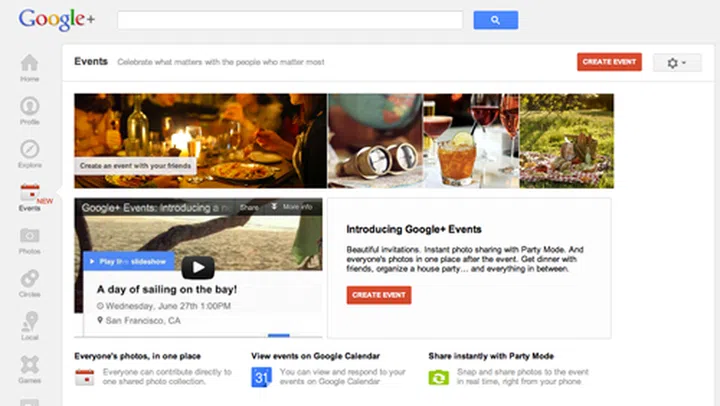Open the Photos sidebar icon

click(30, 238)
